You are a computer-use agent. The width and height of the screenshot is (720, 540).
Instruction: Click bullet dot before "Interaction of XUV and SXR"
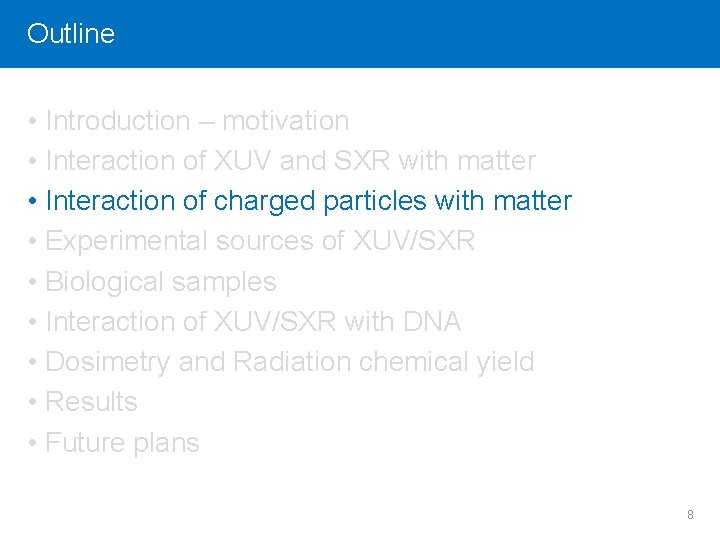(x=33, y=162)
